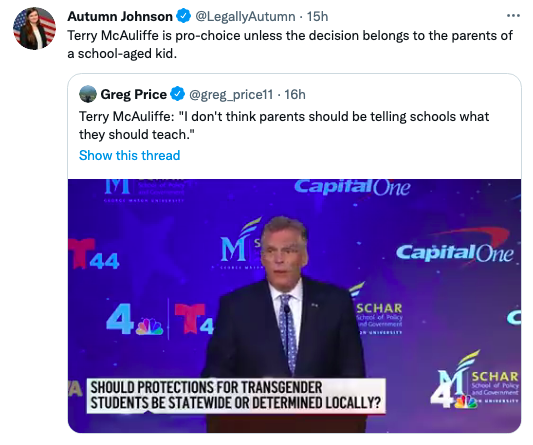Open the quoted Terry McAuliffe tweet text
Viewport: 533px width, 445px height.
pos(284,125)
